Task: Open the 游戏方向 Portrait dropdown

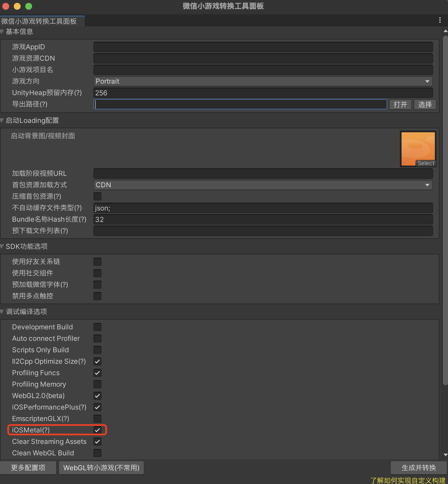Action: click(263, 81)
